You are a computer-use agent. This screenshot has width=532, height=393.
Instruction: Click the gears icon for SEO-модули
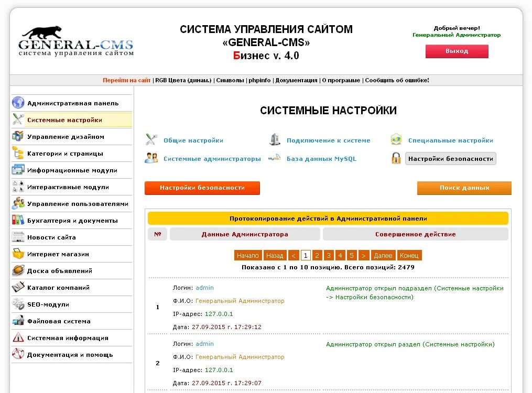18,304
